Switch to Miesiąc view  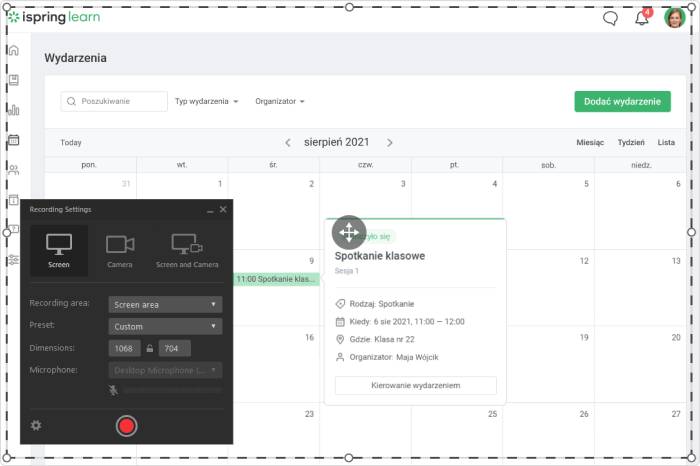pos(590,142)
